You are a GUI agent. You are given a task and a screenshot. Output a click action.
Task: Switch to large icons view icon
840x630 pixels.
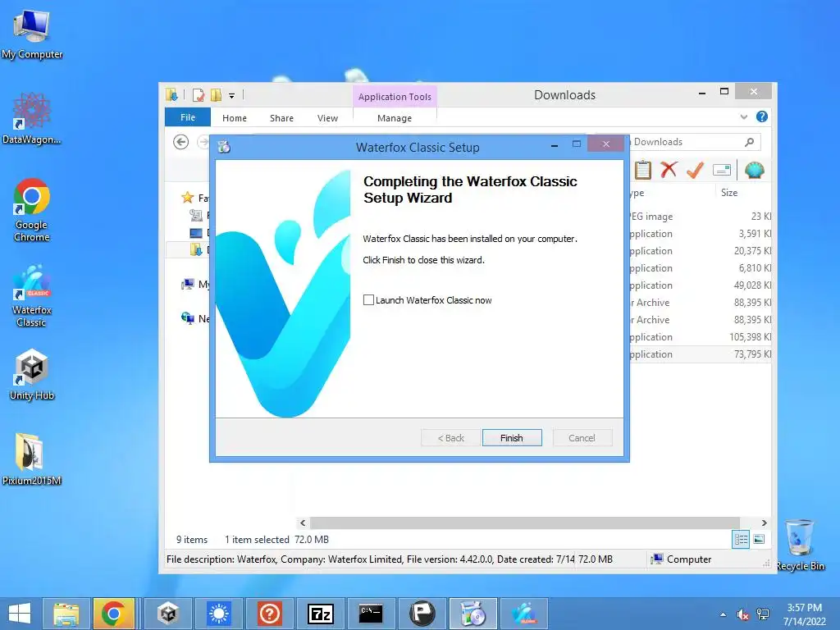coord(759,540)
